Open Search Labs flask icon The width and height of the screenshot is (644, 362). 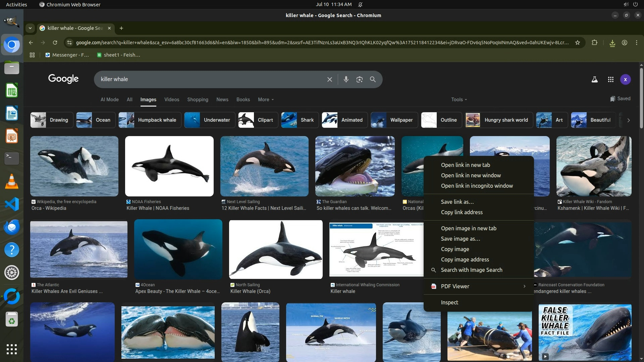594,79
